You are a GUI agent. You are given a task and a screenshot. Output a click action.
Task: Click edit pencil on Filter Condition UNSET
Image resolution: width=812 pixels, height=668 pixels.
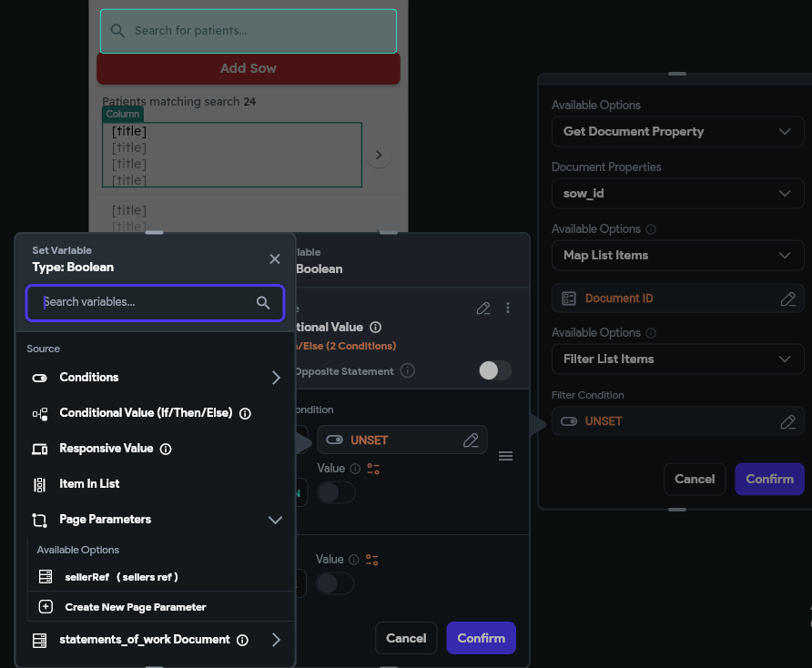[x=787, y=421]
